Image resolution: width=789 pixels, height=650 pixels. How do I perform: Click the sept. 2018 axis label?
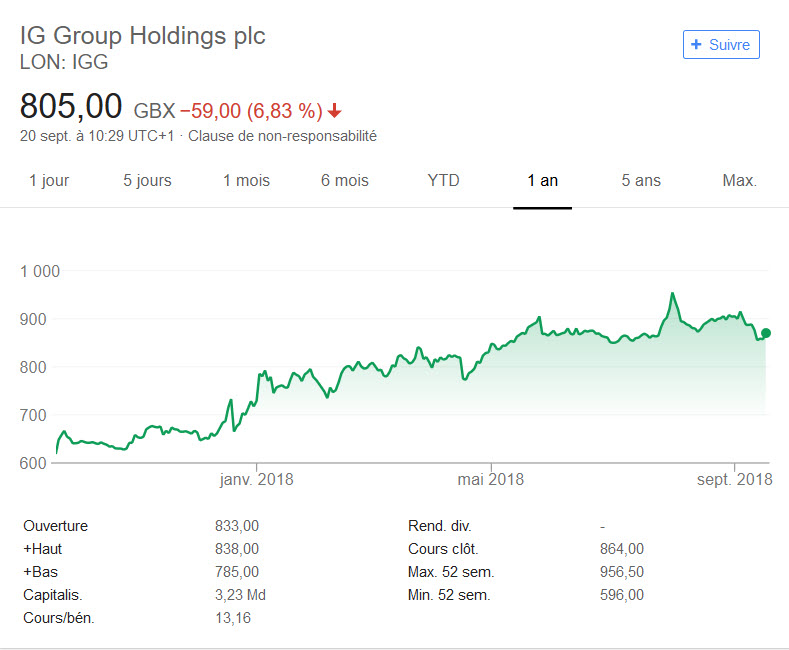pos(735,480)
